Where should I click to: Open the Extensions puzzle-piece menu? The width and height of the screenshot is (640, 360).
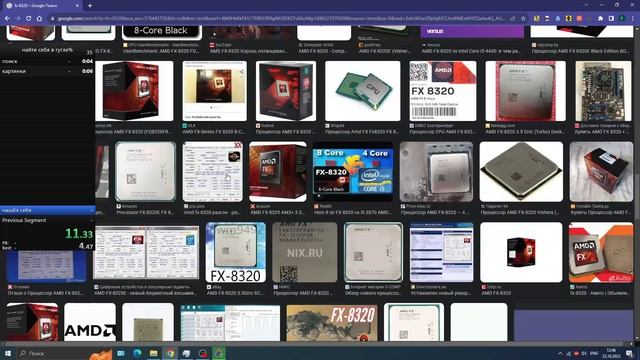600,18
